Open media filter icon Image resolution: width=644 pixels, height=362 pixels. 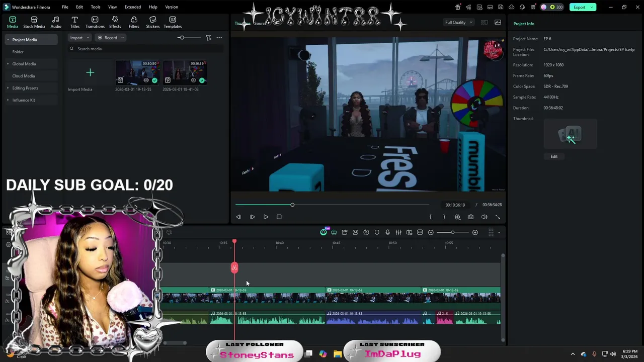pos(208,38)
